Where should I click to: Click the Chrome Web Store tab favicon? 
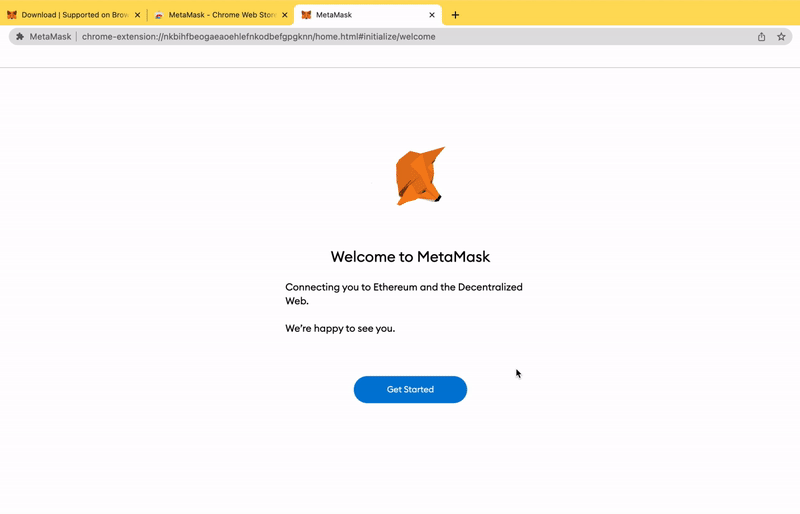click(159, 15)
